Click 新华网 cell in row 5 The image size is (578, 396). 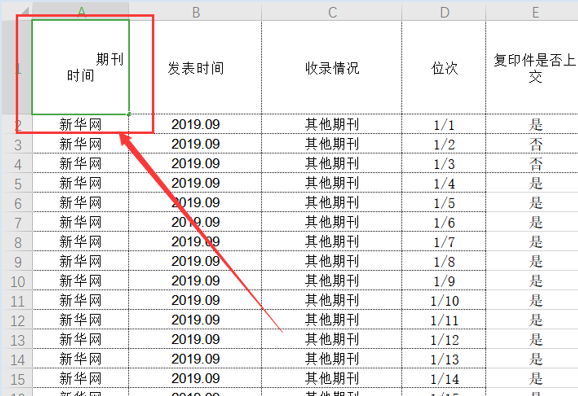coord(80,183)
